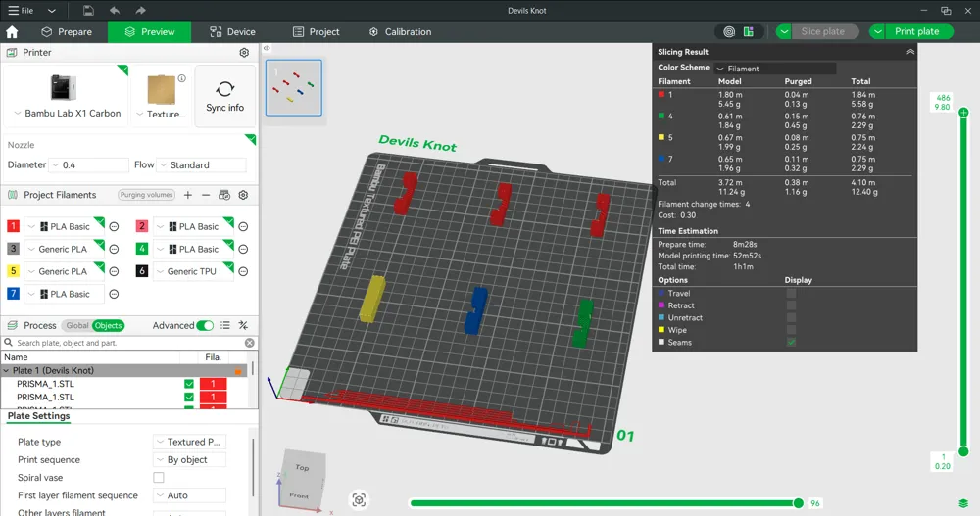Screen dimensions: 980x516
Task: Click the redo arrow icon
Action: 140,11
